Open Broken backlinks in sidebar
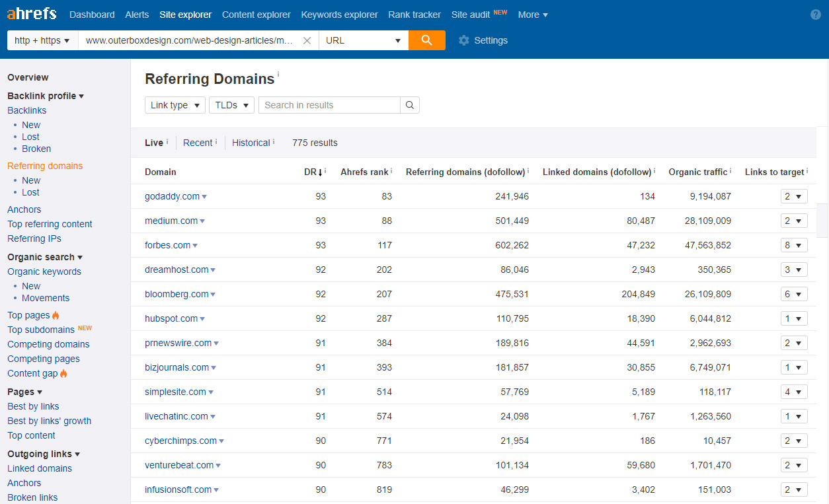829x504 pixels. click(36, 149)
